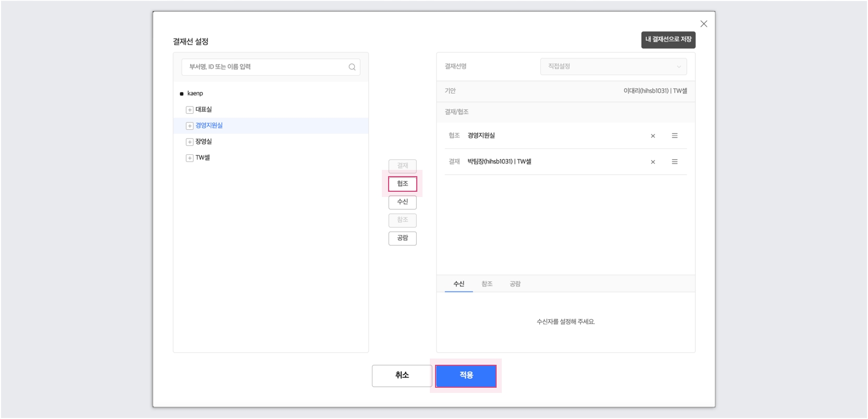Expand the 장영실 department node
868x419 pixels.
pos(189,142)
